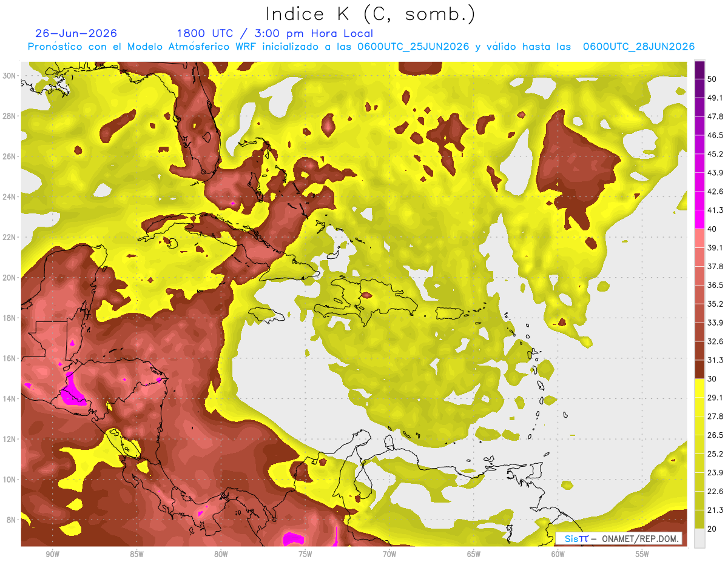Click the dark brown colorbar segment between 30 and 31.3
This screenshot has width=728, height=562.
click(x=699, y=369)
